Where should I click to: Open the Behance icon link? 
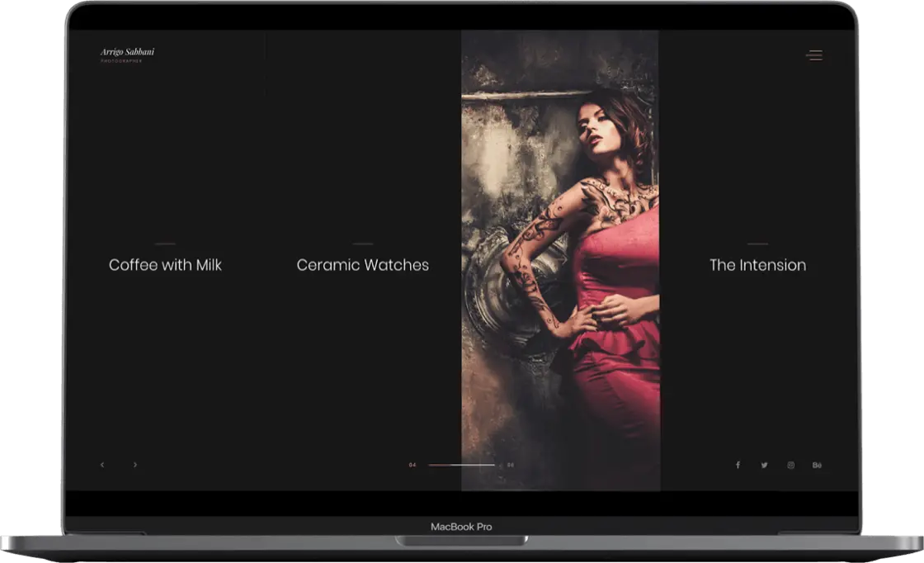pos(817,465)
